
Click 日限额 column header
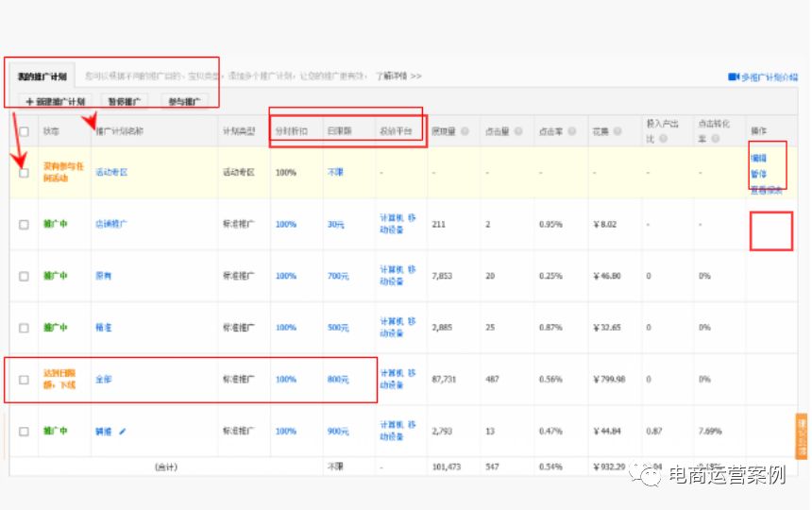pos(339,131)
